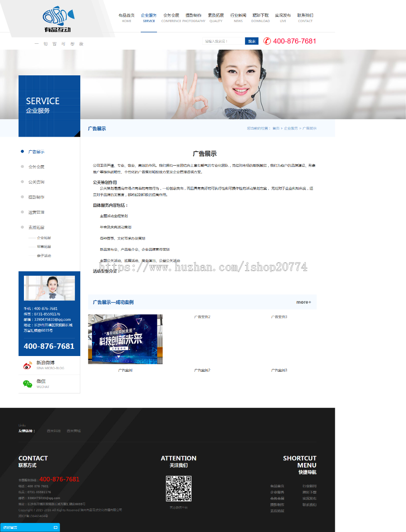The image size is (406, 532).
Task: Open the blue chat widget bar
Action: 30,527
